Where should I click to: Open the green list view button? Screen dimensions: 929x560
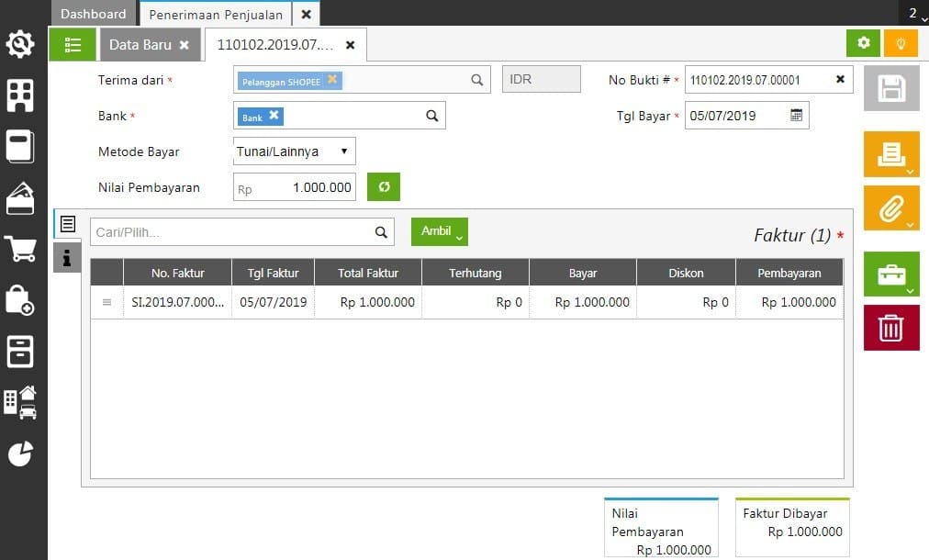coord(73,44)
